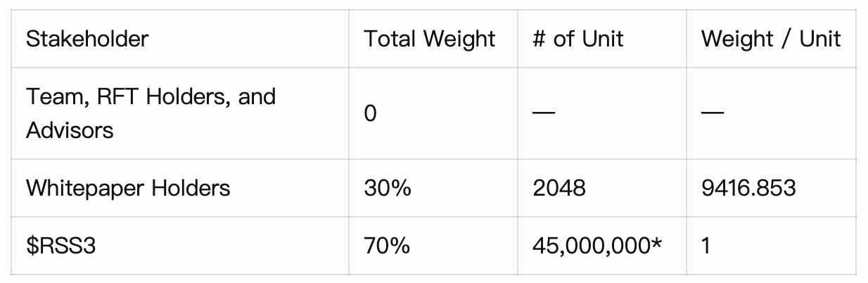This screenshot has width=868, height=283.
Task: Select the 45,000,000 unit count value
Action: pyautogui.click(x=591, y=246)
